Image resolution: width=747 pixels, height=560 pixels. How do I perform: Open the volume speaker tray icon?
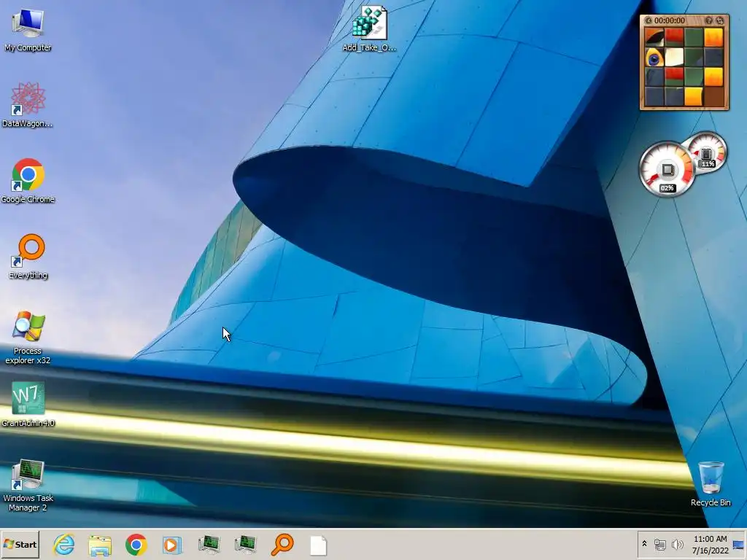point(677,544)
